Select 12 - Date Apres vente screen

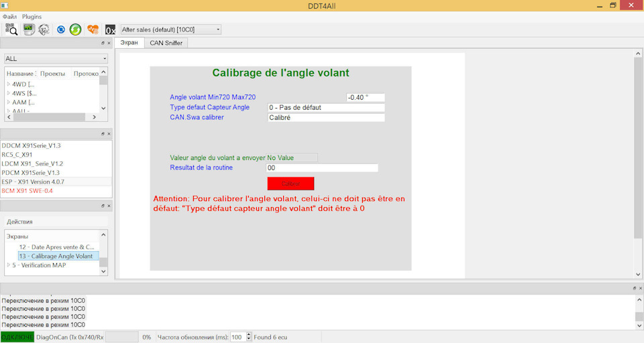tap(56, 247)
